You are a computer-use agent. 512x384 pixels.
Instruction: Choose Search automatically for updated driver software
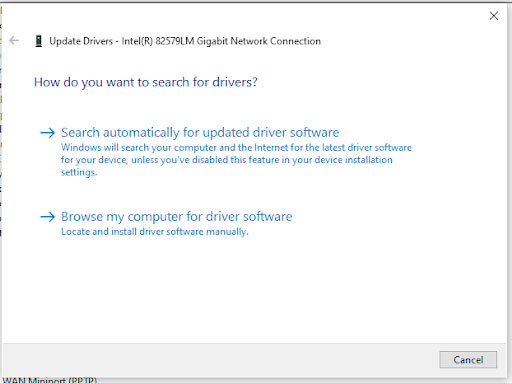pyautogui.click(x=200, y=133)
